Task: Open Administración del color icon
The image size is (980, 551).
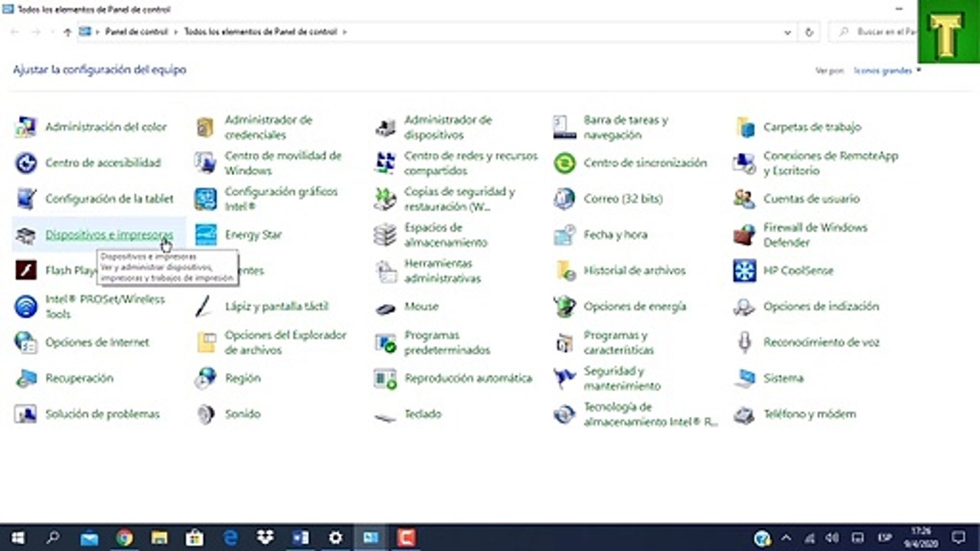Action: pos(26,127)
